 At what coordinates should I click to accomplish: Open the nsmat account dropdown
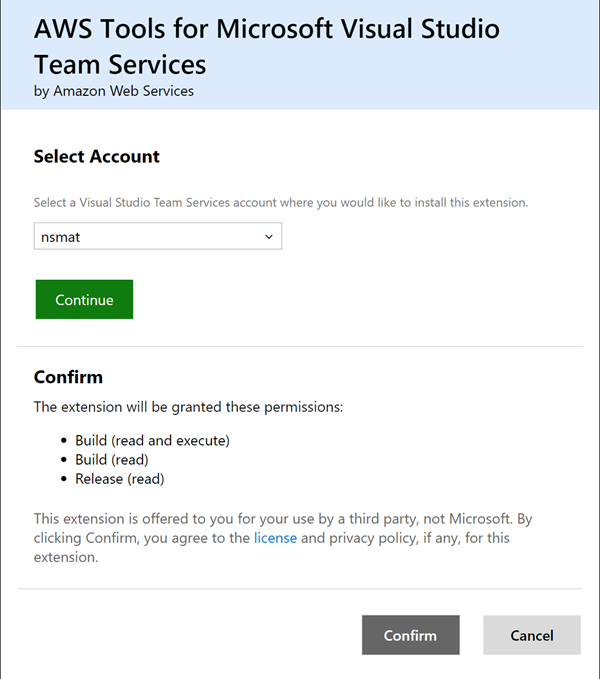coord(158,236)
